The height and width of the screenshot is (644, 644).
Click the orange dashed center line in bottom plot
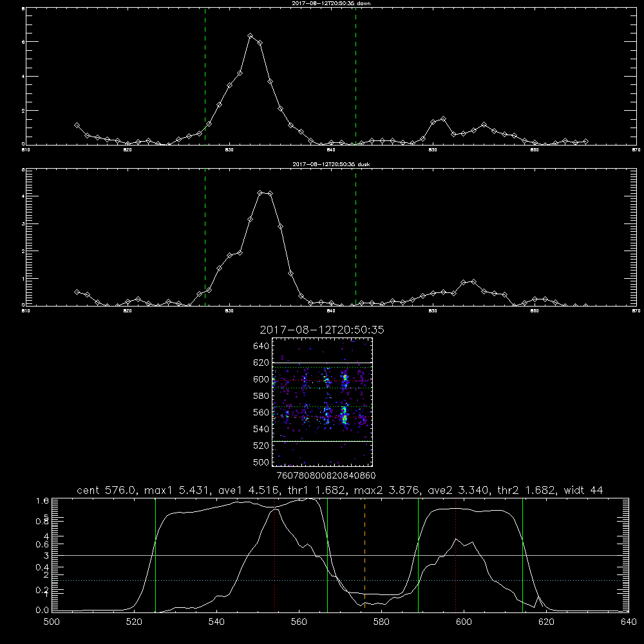pos(365,554)
